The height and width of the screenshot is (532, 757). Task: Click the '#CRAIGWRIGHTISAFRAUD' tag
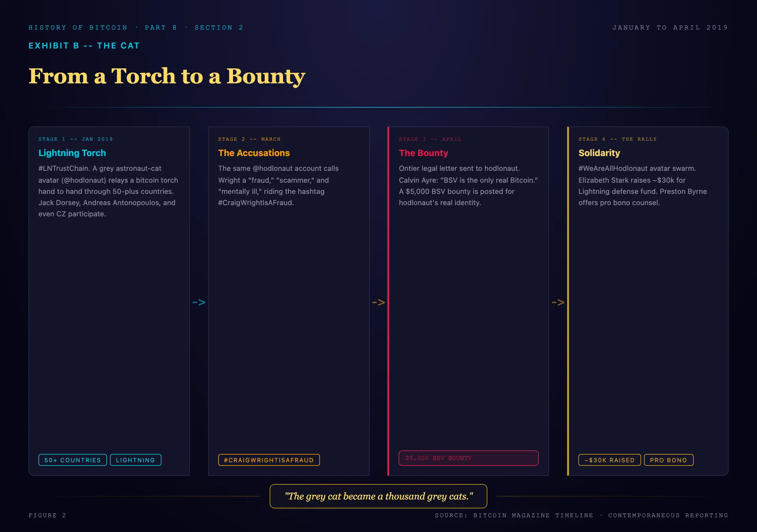click(x=269, y=460)
